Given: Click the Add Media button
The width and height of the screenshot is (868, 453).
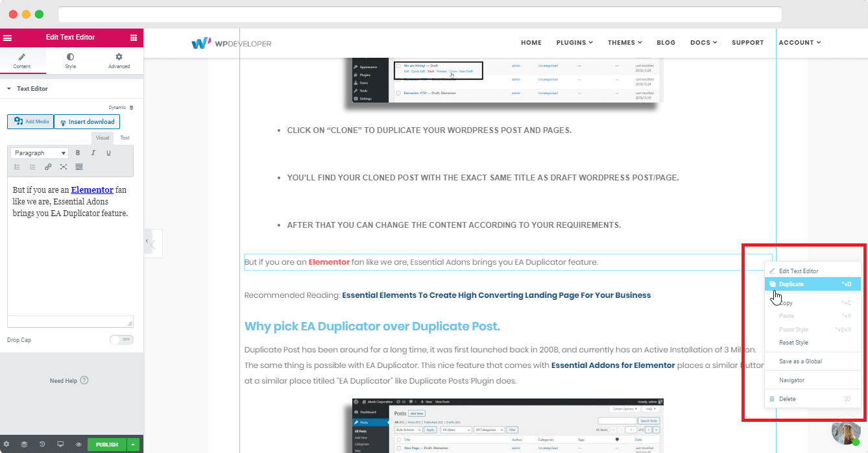Looking at the screenshot, I should (30, 121).
